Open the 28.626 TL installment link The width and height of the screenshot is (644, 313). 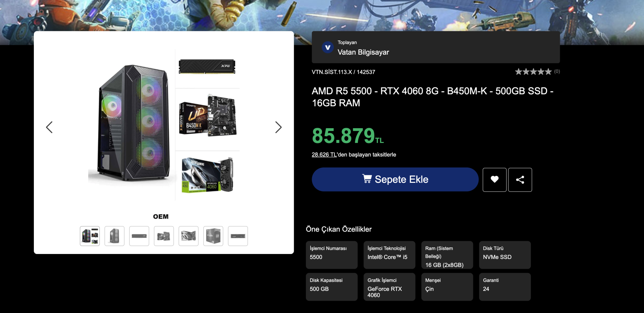coord(324,155)
